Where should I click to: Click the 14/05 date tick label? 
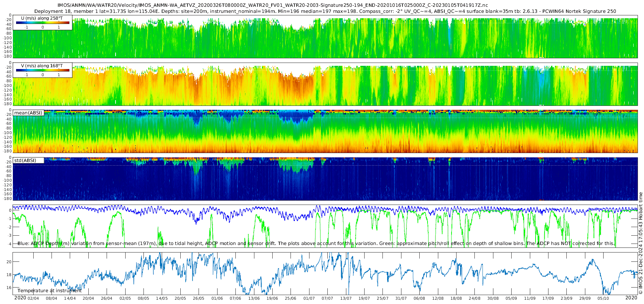click(x=162, y=298)
